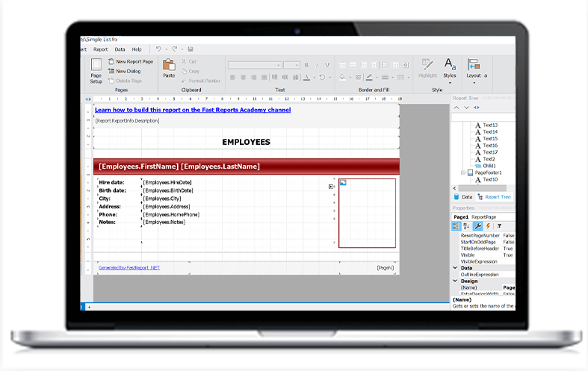The height and width of the screenshot is (371, 588).
Task: Click the Undo arrow in the toolbar
Action: click(158, 49)
